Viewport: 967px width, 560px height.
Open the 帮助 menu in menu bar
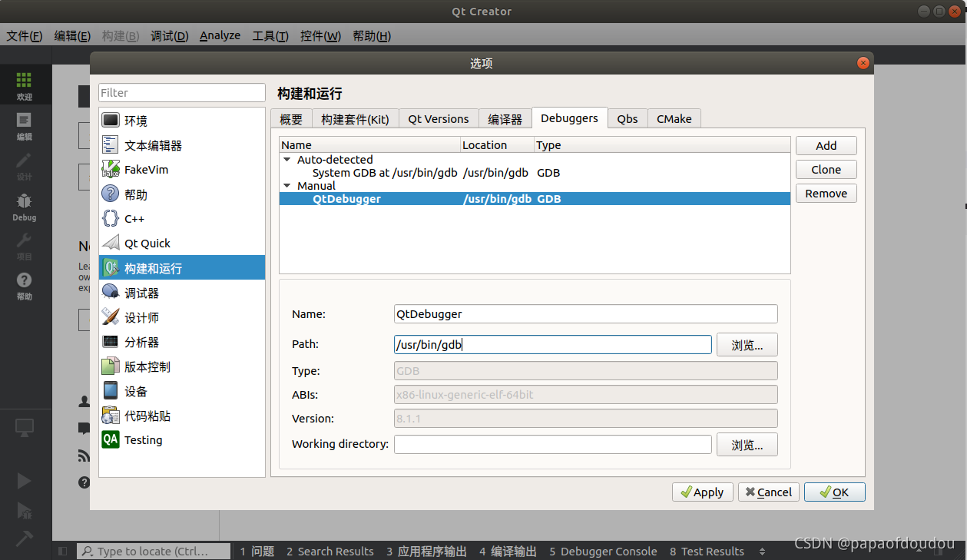click(x=372, y=35)
